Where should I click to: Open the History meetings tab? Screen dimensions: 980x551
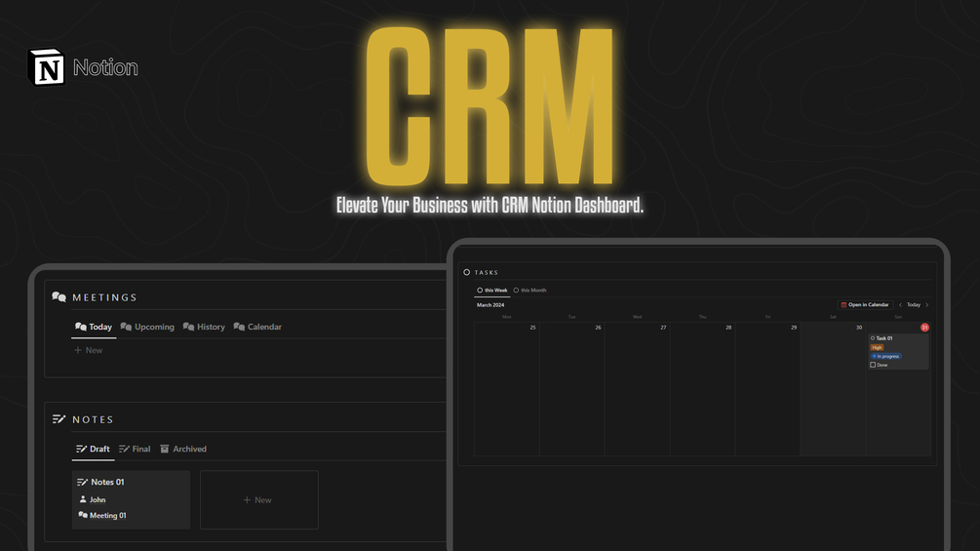[204, 327]
